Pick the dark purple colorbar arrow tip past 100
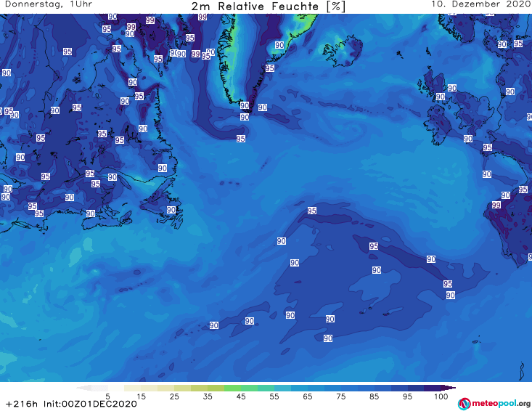This screenshot has width=532, height=411. 449,388
